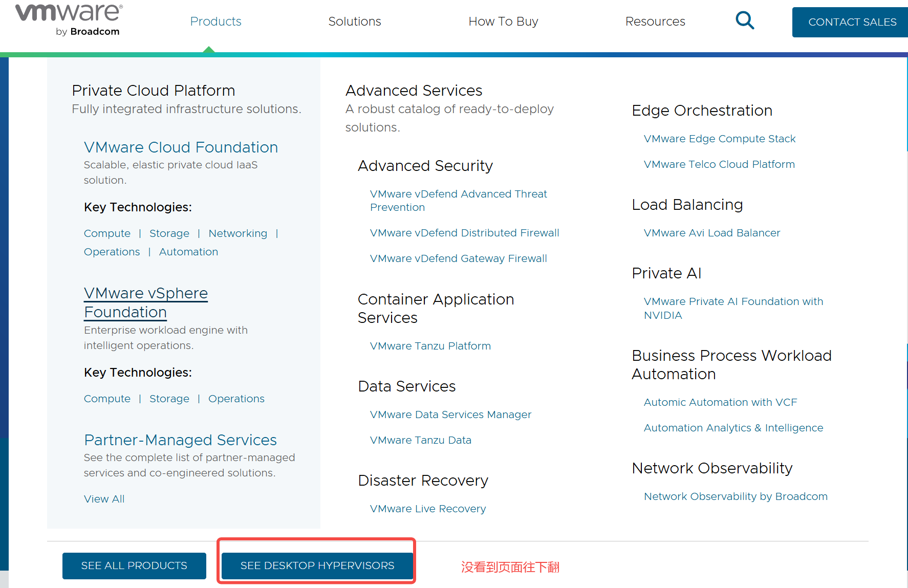Click the Load Balancing heading
The width and height of the screenshot is (908, 588).
pos(687,205)
